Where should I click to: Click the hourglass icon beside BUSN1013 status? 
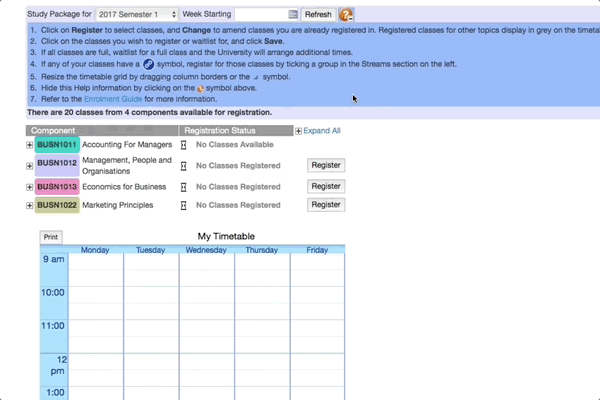point(184,187)
